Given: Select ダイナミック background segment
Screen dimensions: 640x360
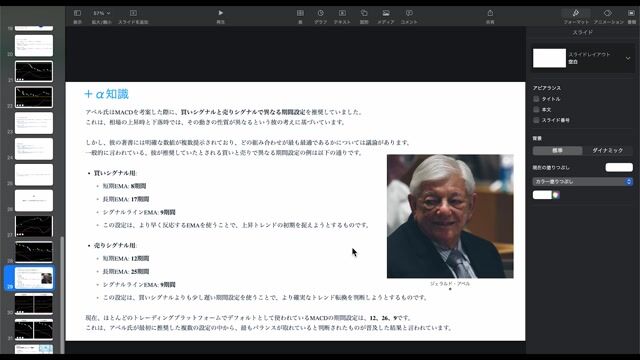Looking at the screenshot, I should 607,151.
